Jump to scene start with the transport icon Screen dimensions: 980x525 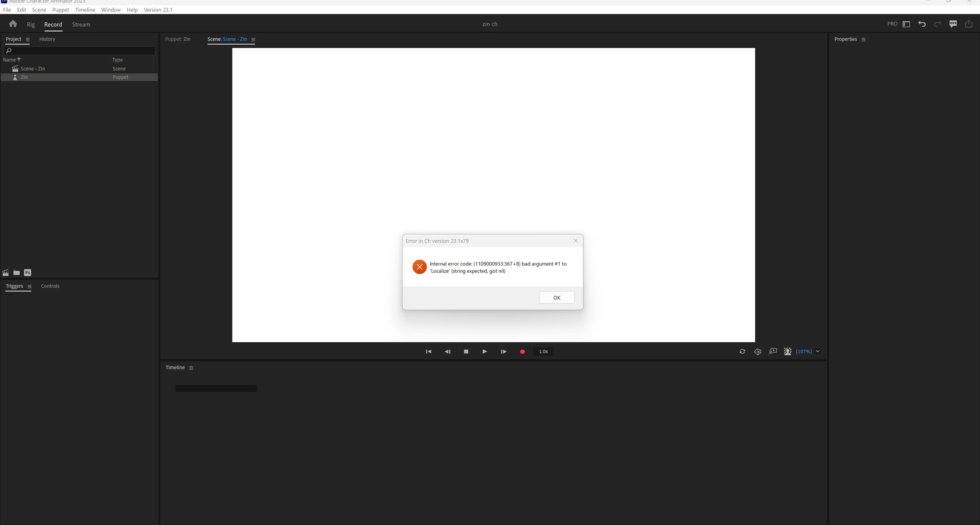pyautogui.click(x=428, y=352)
